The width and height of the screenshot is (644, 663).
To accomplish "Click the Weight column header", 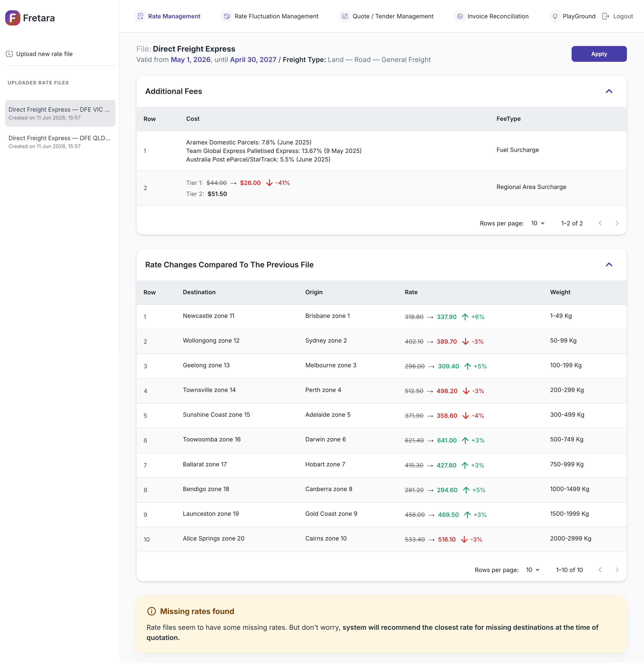I will 560,292.
